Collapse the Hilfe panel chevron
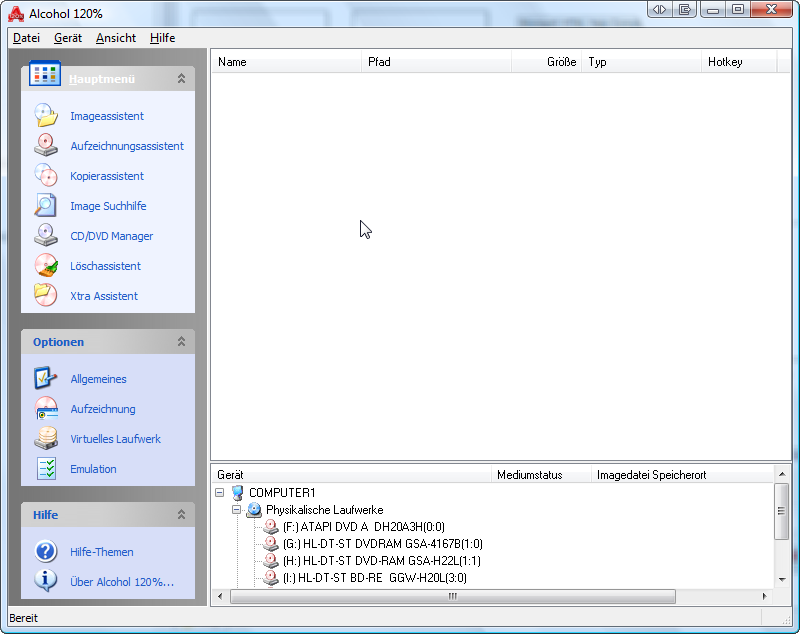 pos(181,515)
